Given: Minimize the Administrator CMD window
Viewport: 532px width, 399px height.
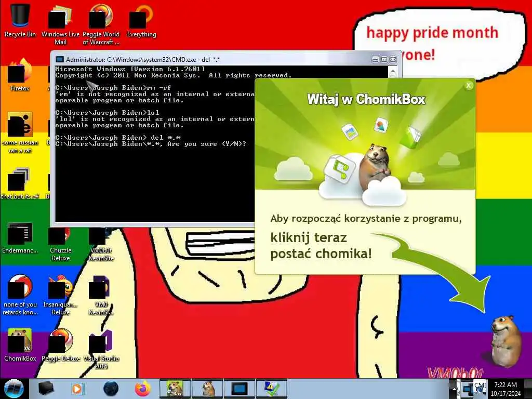Looking at the screenshot, I should pyautogui.click(x=375, y=60).
